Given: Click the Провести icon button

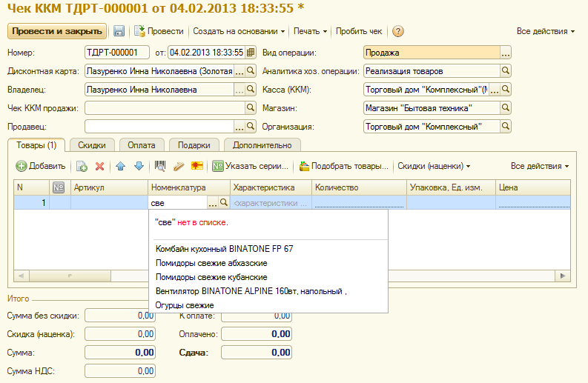Looking at the screenshot, I should (159, 31).
